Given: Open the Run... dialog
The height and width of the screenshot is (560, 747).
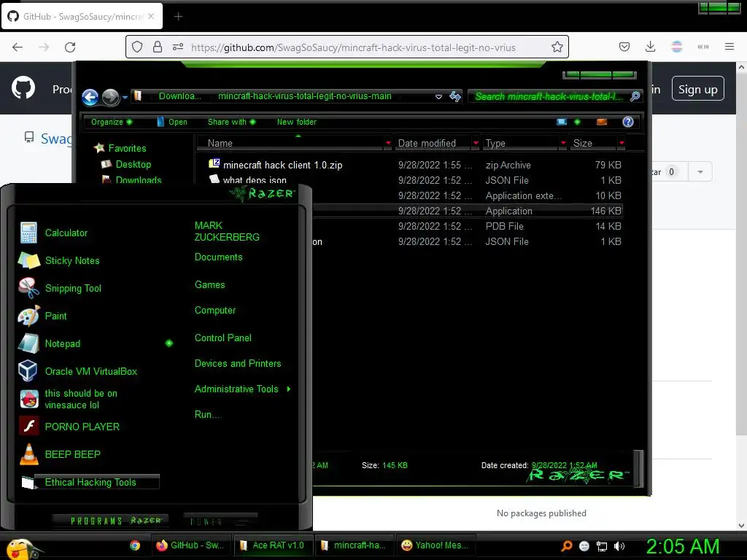Looking at the screenshot, I should coord(207,414).
